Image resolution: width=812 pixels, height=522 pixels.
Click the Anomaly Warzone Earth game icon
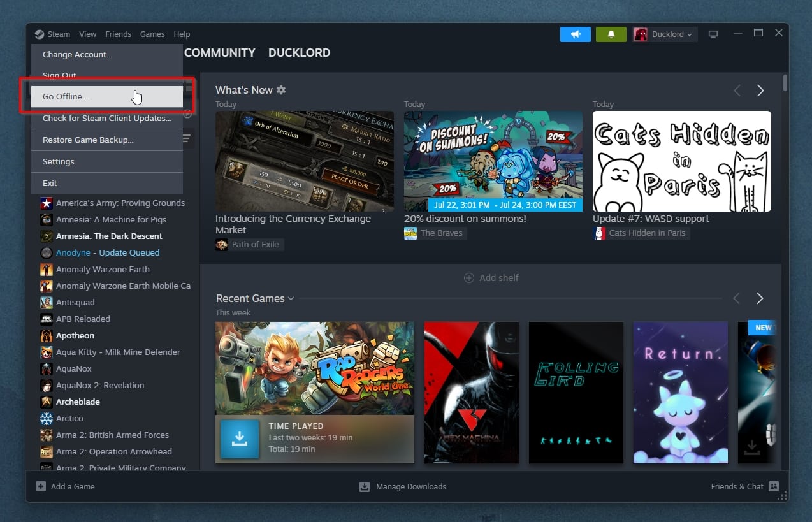(x=47, y=269)
